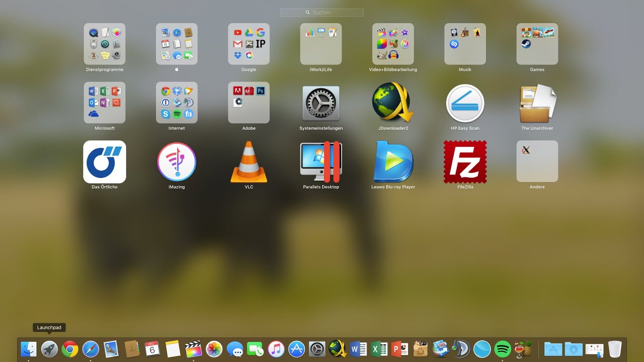Open the Downloads folder in the Dock
The image size is (644, 362).
[x=574, y=349]
